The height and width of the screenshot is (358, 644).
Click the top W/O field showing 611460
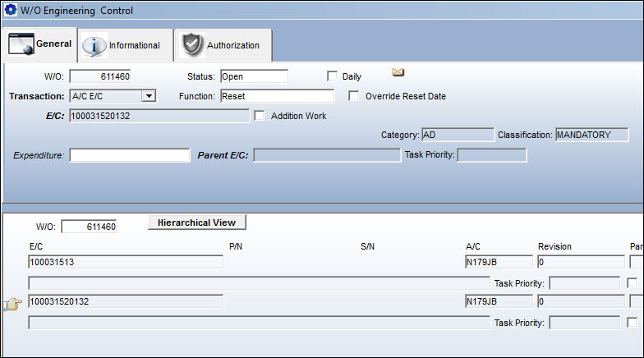pyautogui.click(x=100, y=76)
